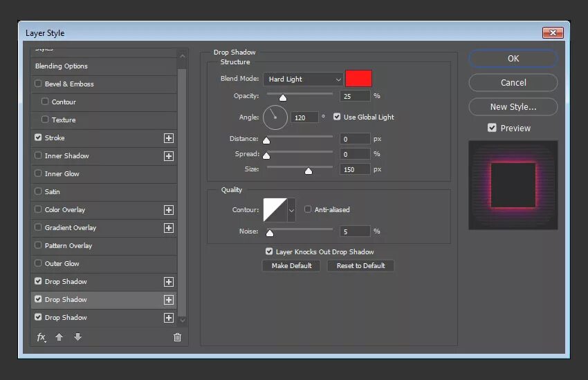Add another Color Overlay with plus icon
This screenshot has height=380, width=588.
coord(169,210)
